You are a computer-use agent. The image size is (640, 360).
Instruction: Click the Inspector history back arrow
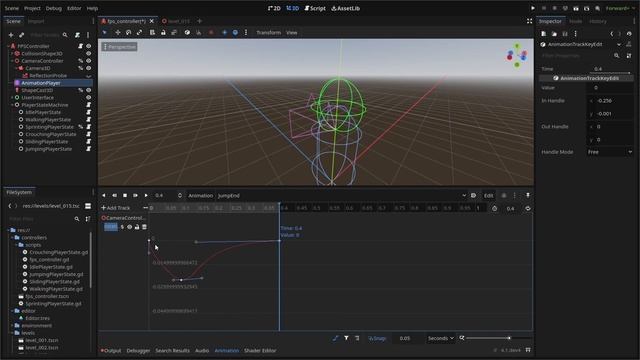(611, 34)
